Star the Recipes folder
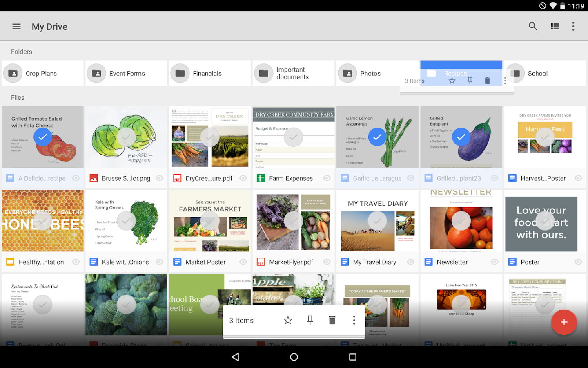588x368 pixels. 452,81
